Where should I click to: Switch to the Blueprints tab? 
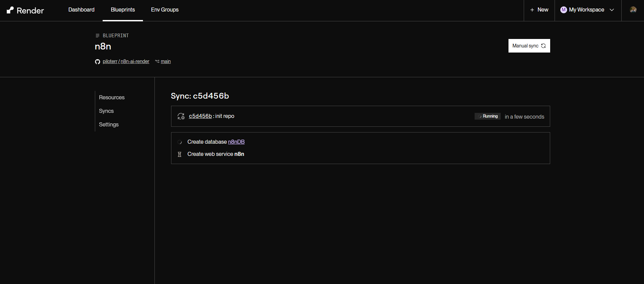pyautogui.click(x=123, y=10)
